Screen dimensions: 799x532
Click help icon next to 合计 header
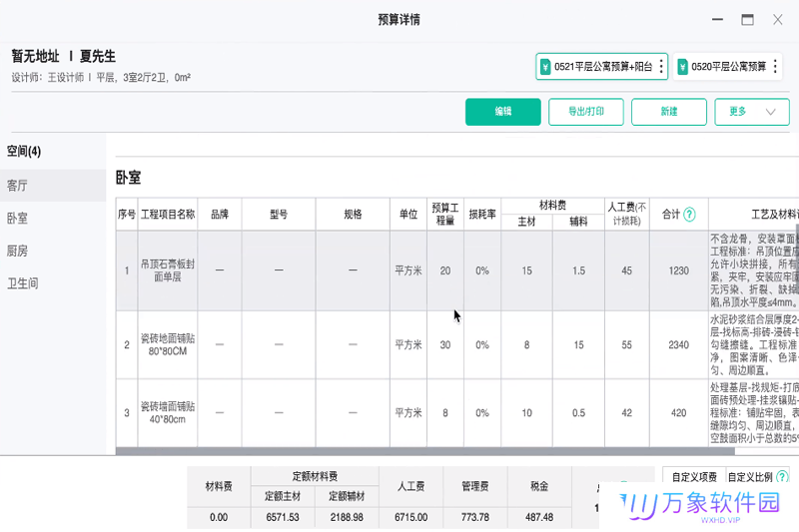coord(689,215)
